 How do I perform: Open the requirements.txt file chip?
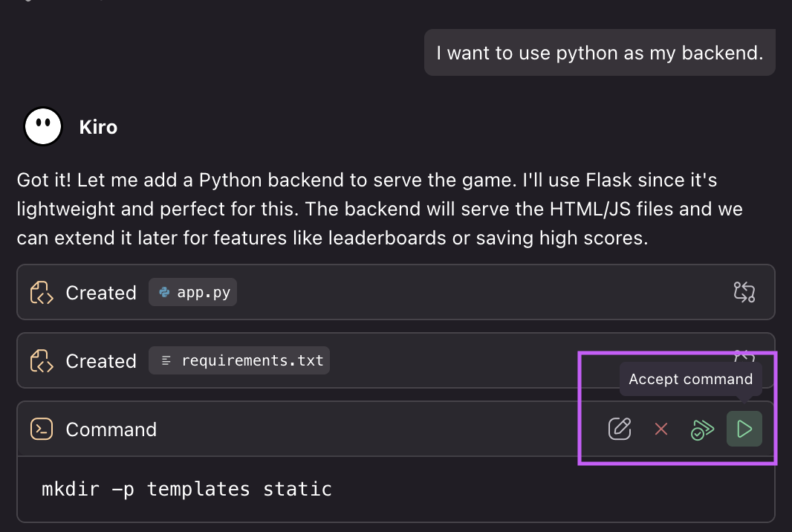pos(239,361)
